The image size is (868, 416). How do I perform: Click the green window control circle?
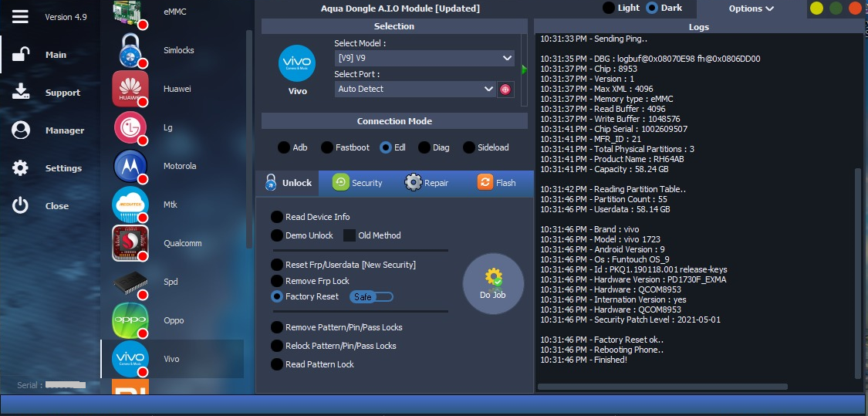[x=836, y=8]
